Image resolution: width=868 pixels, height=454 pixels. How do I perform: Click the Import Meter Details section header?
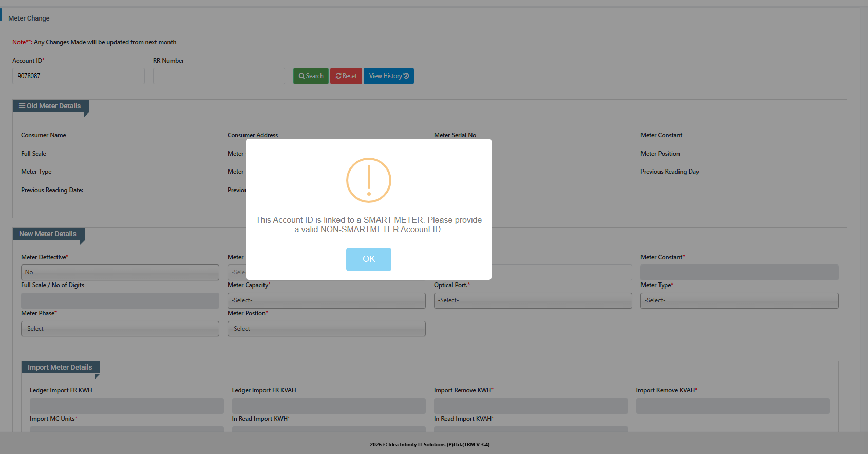click(60, 367)
